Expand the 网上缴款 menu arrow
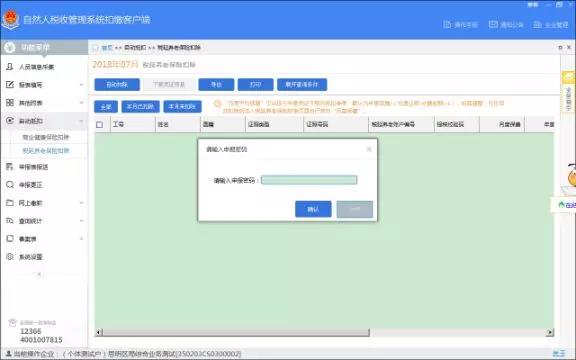This screenshot has width=576, height=360. coord(81,203)
